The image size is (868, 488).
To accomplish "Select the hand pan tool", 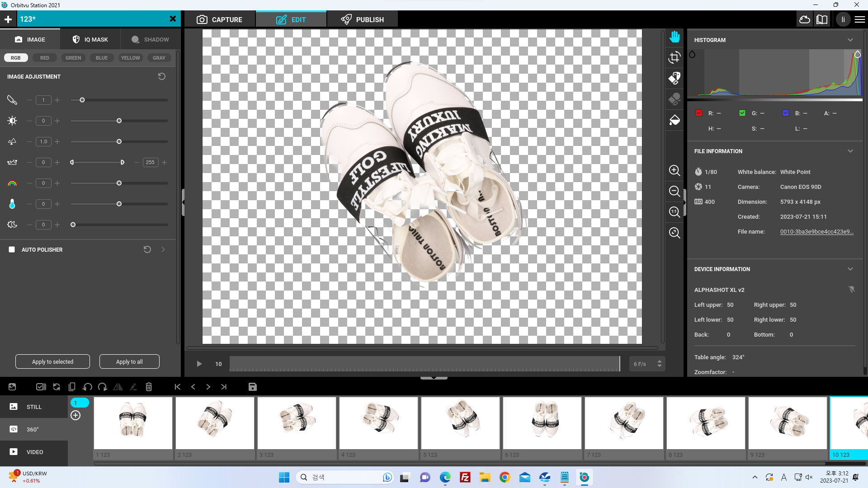I will (675, 37).
